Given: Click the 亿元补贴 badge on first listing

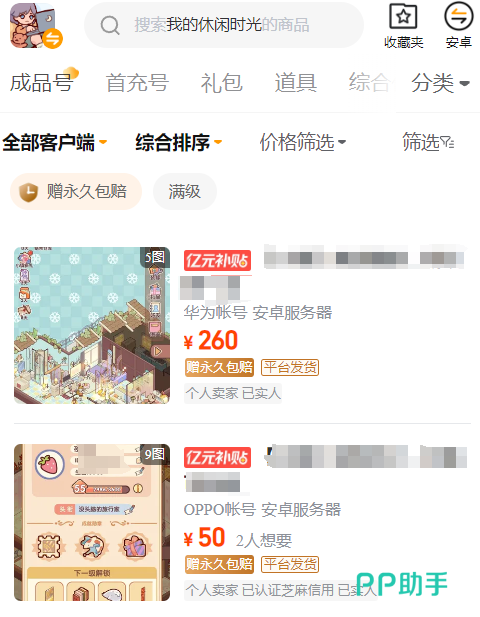Looking at the screenshot, I should pos(217,260).
